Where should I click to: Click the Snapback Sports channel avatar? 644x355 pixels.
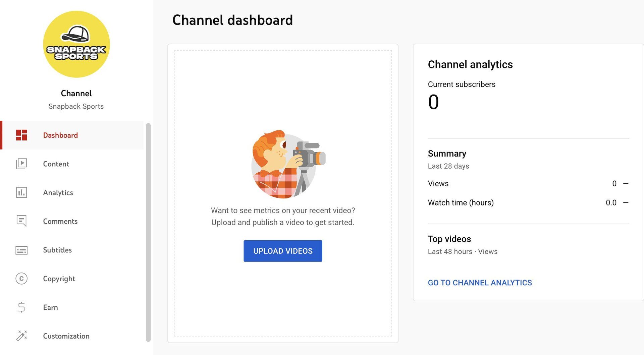[x=76, y=44]
